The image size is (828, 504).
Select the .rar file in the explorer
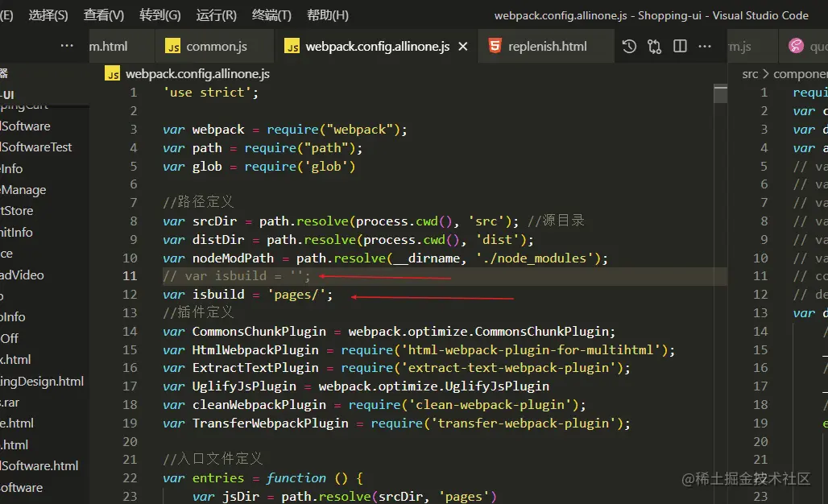click(10, 403)
